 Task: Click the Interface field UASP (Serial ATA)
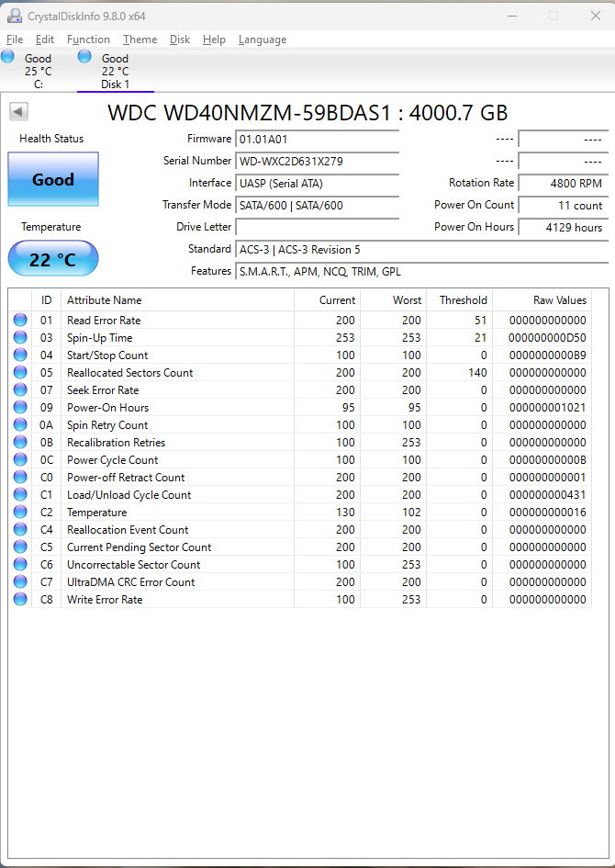(317, 183)
